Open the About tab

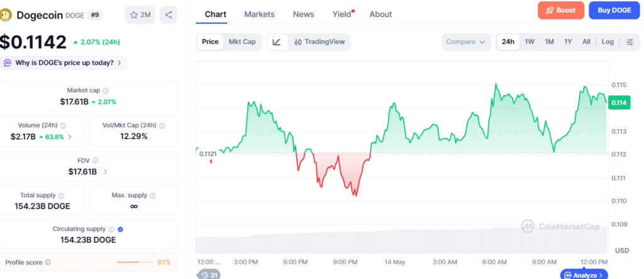point(380,14)
